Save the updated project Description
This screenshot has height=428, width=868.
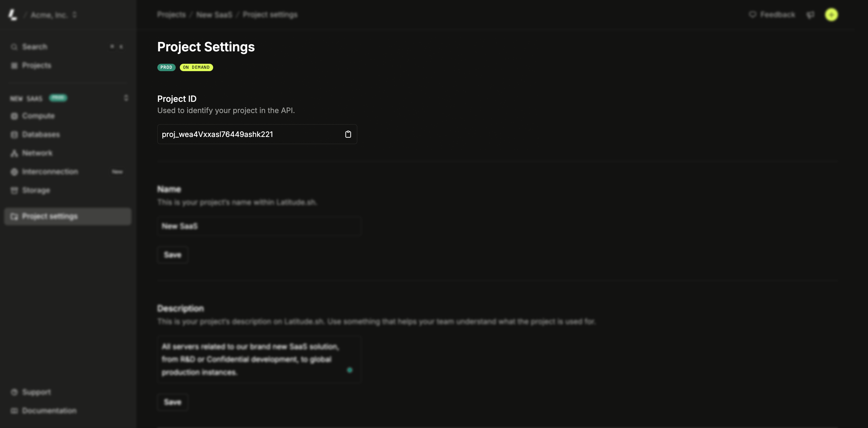[x=172, y=402]
